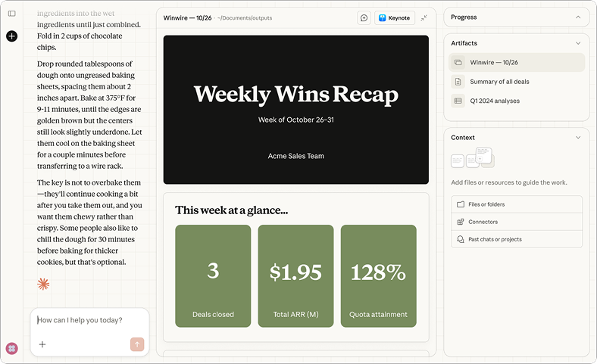Click the Weekly Wins Recap title slide
This screenshot has height=364, width=597.
click(295, 110)
